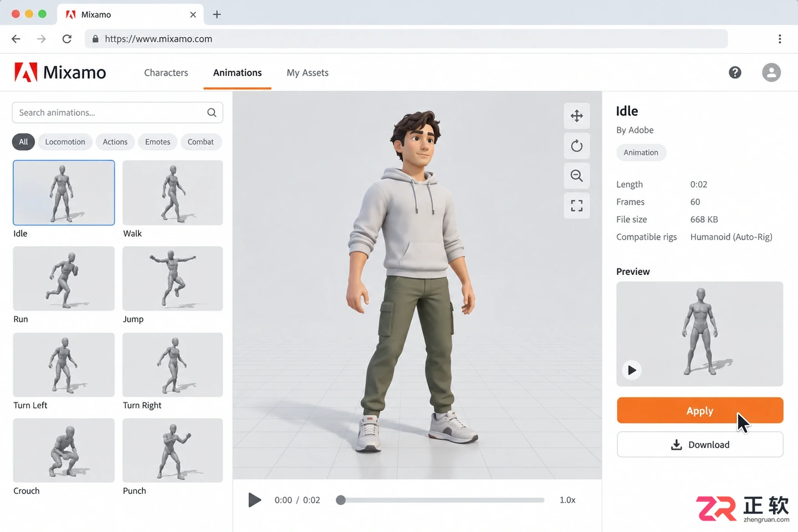Click the pan/move view icon
The width and height of the screenshot is (798, 532).
(577, 116)
